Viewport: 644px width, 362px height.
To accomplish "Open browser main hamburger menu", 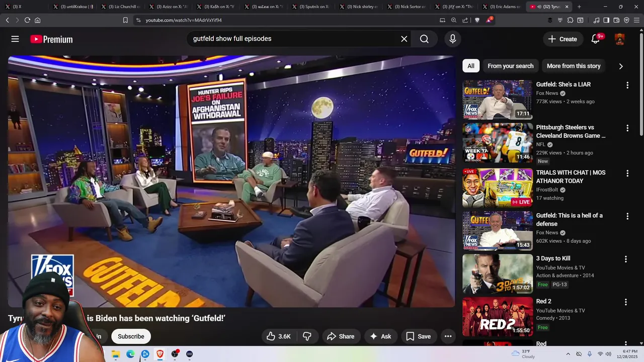I will [x=636, y=20].
